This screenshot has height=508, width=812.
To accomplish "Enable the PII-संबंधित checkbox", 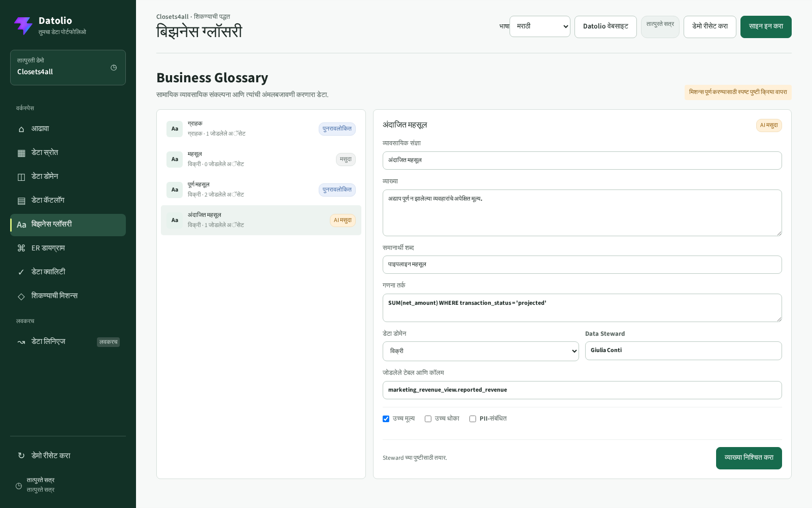I will pos(472,419).
